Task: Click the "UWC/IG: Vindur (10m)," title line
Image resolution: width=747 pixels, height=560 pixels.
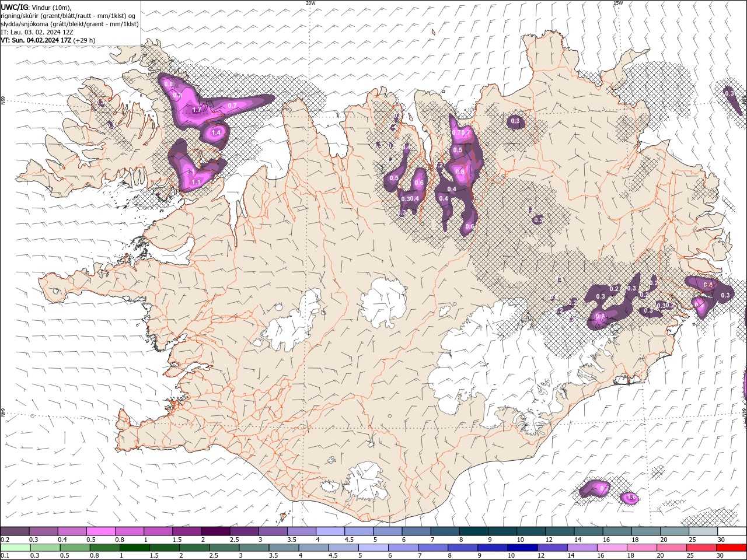Action: pyautogui.click(x=36, y=7)
